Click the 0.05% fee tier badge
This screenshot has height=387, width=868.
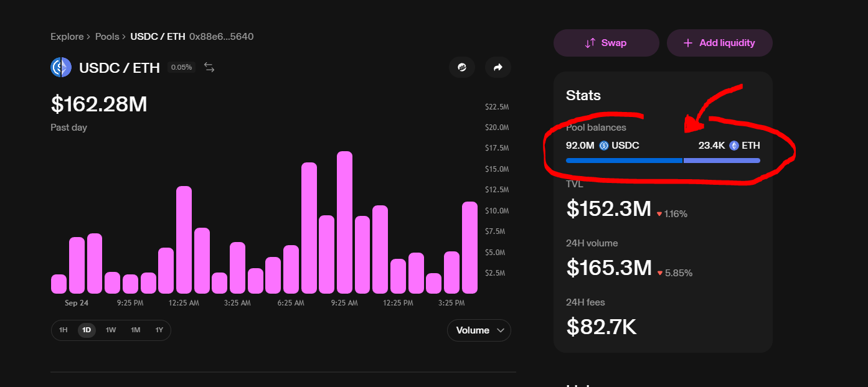pos(181,67)
